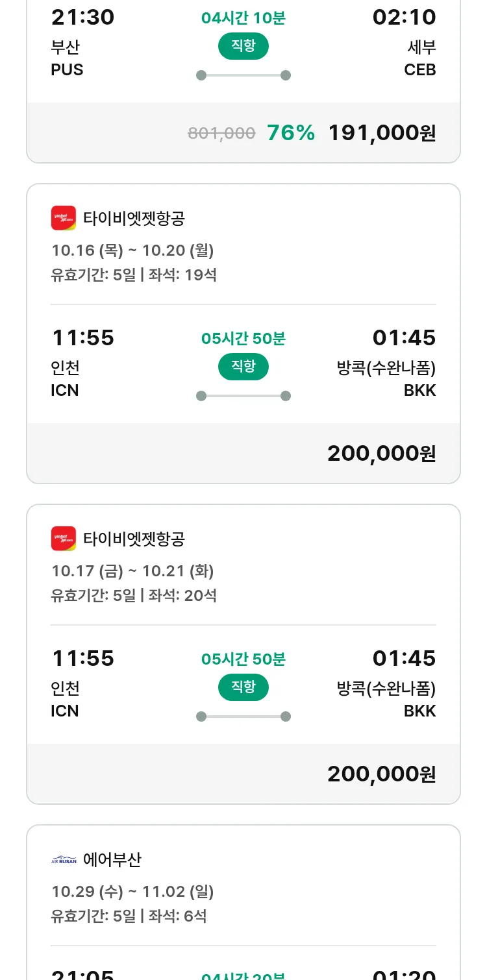
Task: Click the 10.29 (수) ~ 11.02 (일) date range
Action: tap(132, 892)
